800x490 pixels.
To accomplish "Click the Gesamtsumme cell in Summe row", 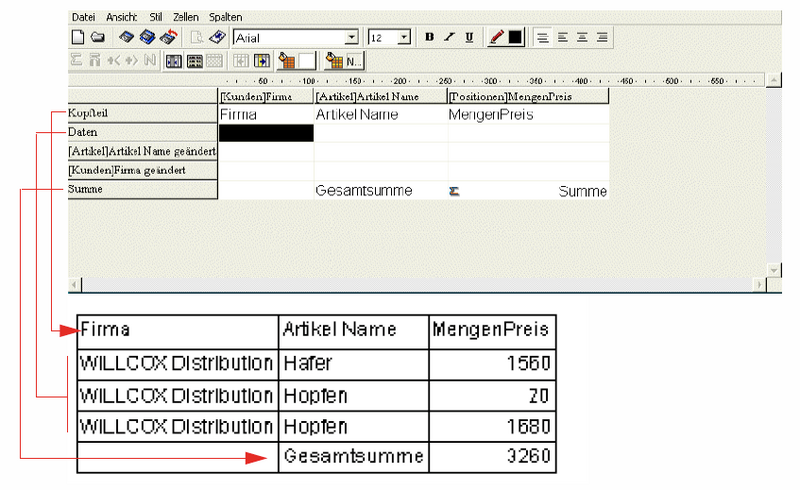I will 364,190.
